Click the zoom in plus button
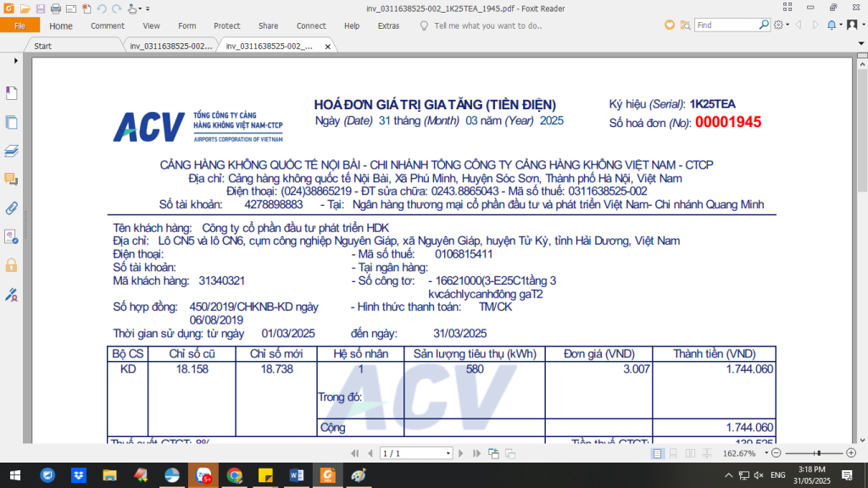This screenshot has width=868, height=488. point(851,453)
